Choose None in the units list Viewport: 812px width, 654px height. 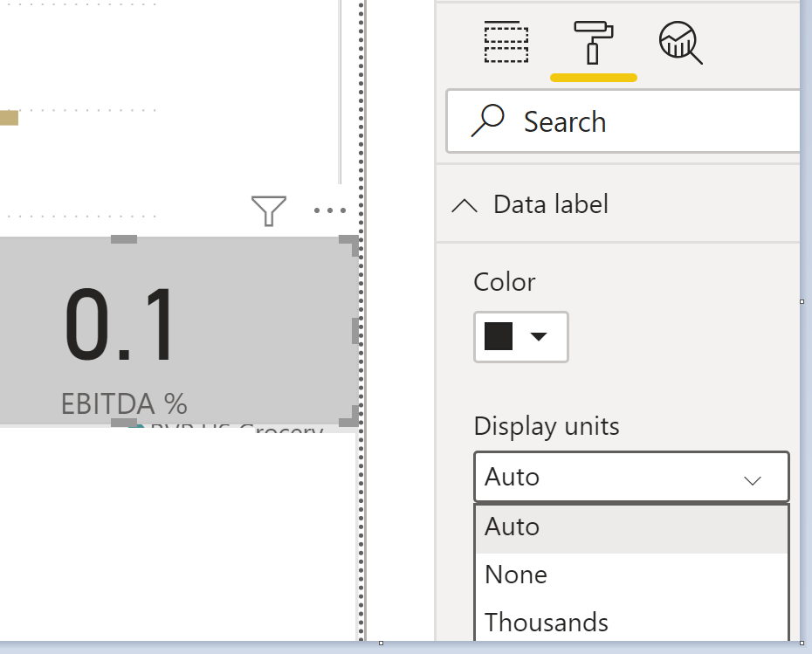click(631, 575)
